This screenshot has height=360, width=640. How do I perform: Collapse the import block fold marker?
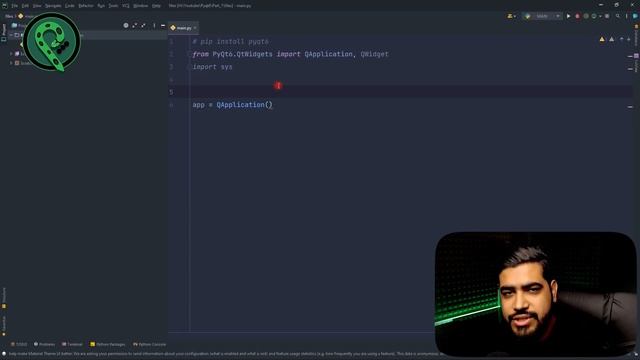click(190, 54)
